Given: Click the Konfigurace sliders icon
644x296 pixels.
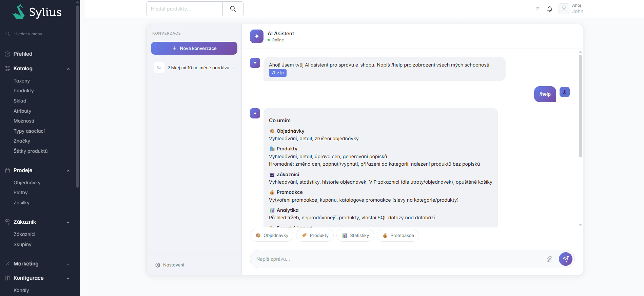Looking at the screenshot, I should [7, 278].
